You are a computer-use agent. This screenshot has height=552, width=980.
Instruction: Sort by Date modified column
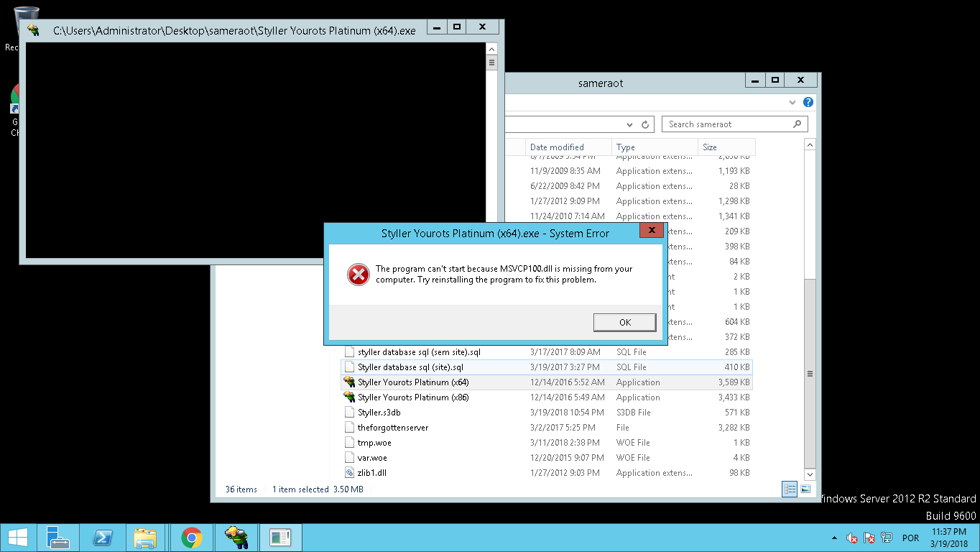(x=568, y=147)
